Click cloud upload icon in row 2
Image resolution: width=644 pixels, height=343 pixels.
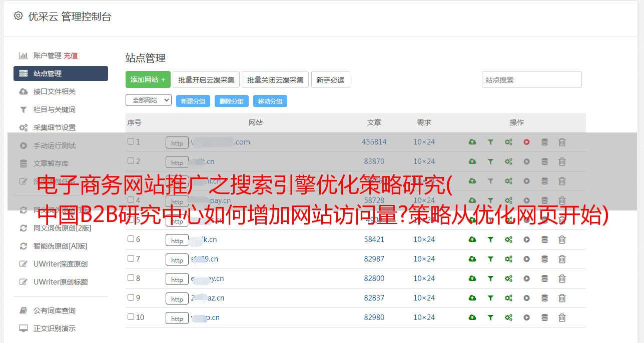[x=472, y=161]
